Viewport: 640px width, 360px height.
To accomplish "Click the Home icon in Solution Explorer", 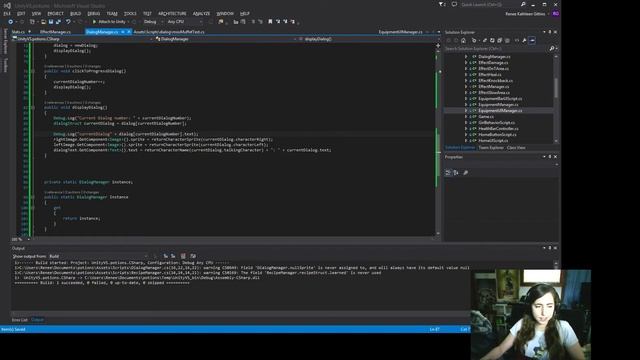I will coord(463,40).
